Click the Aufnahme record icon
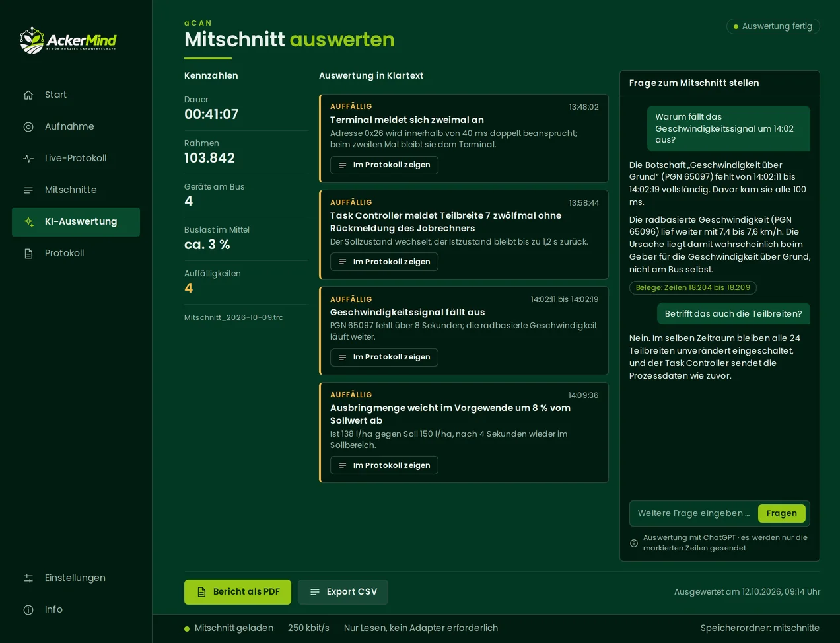The height and width of the screenshot is (643, 840). tap(28, 126)
